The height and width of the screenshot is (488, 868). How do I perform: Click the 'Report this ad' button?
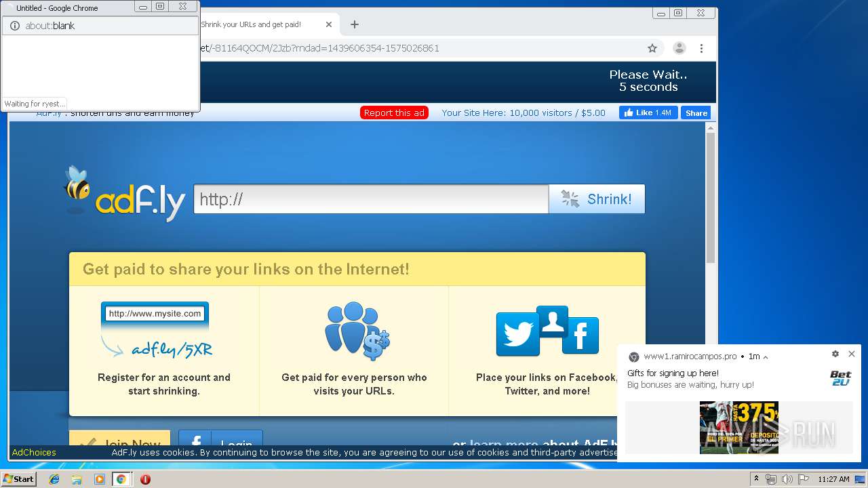click(x=394, y=113)
